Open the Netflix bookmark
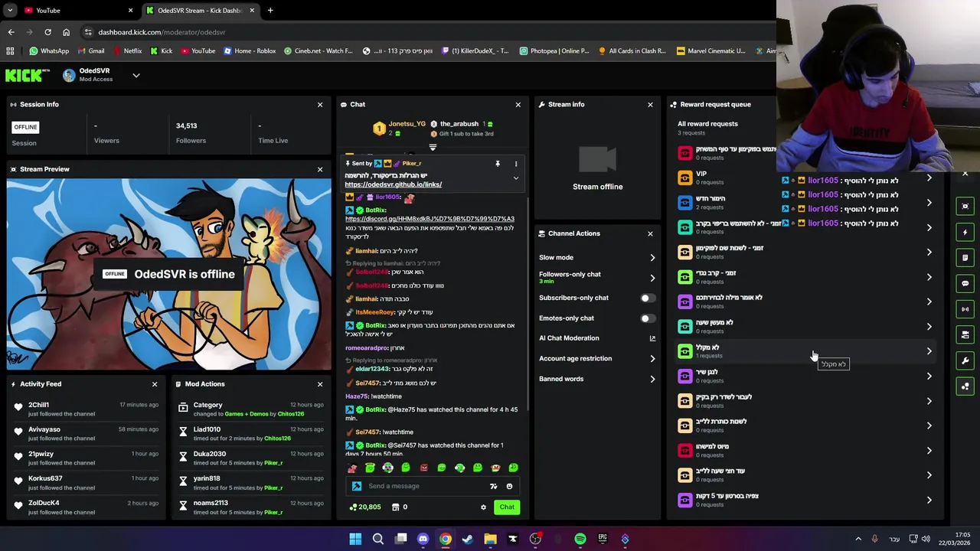The image size is (980, 551). click(127, 51)
